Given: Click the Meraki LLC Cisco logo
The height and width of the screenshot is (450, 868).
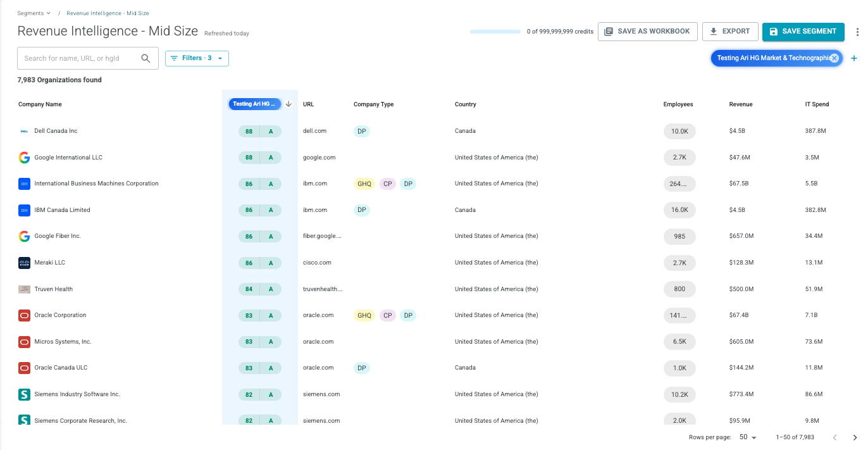Looking at the screenshot, I should point(24,263).
